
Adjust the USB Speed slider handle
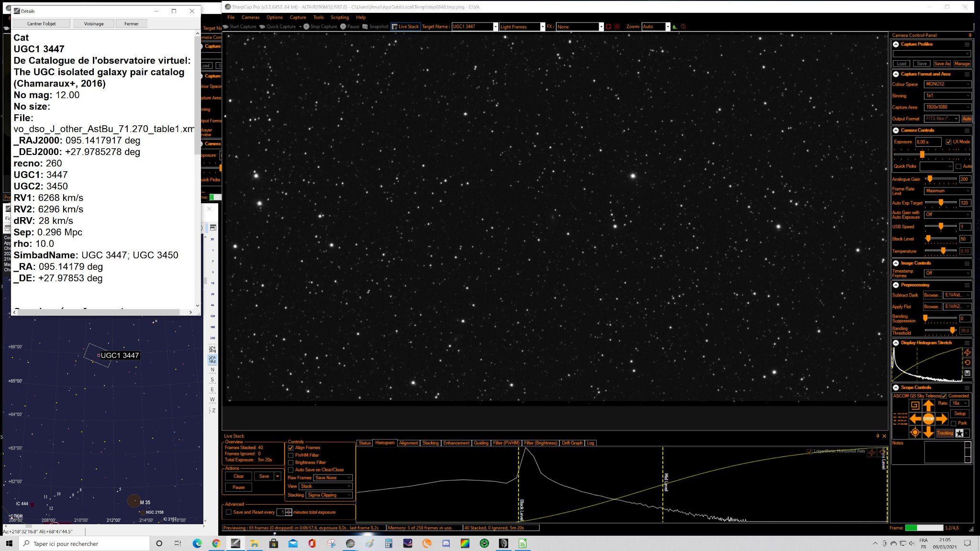(x=941, y=227)
